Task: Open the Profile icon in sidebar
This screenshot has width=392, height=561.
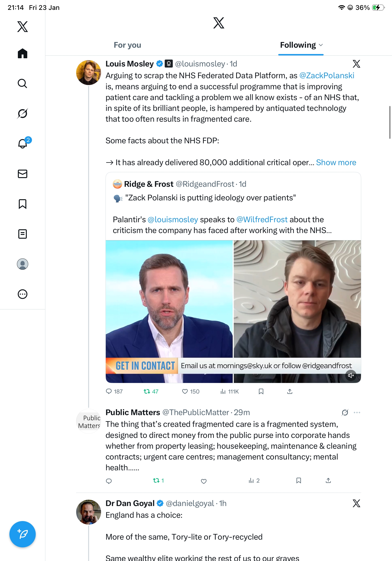Action: [23, 264]
